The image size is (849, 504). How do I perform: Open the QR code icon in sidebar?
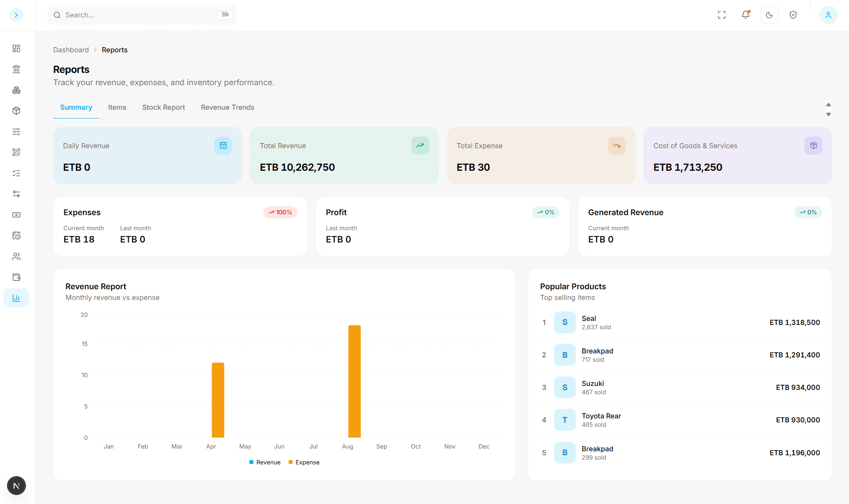tap(16, 153)
